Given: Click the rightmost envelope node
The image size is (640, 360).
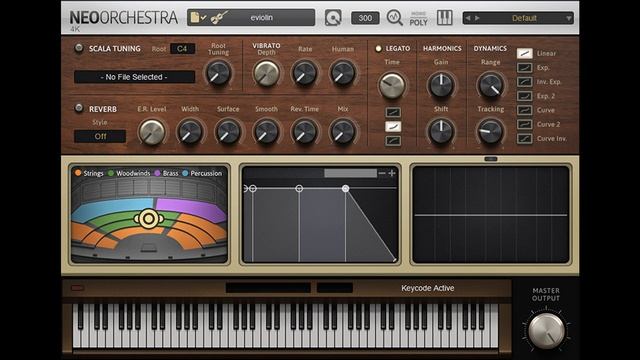Looking at the screenshot, I should [345, 188].
